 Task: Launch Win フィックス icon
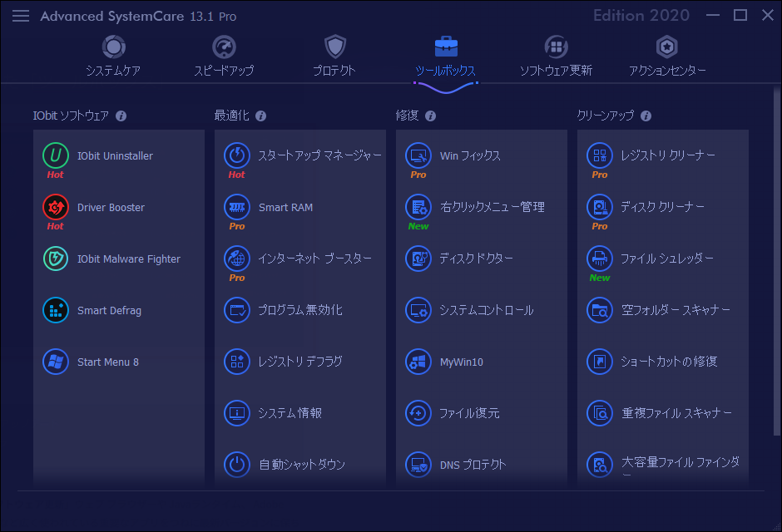(x=418, y=155)
